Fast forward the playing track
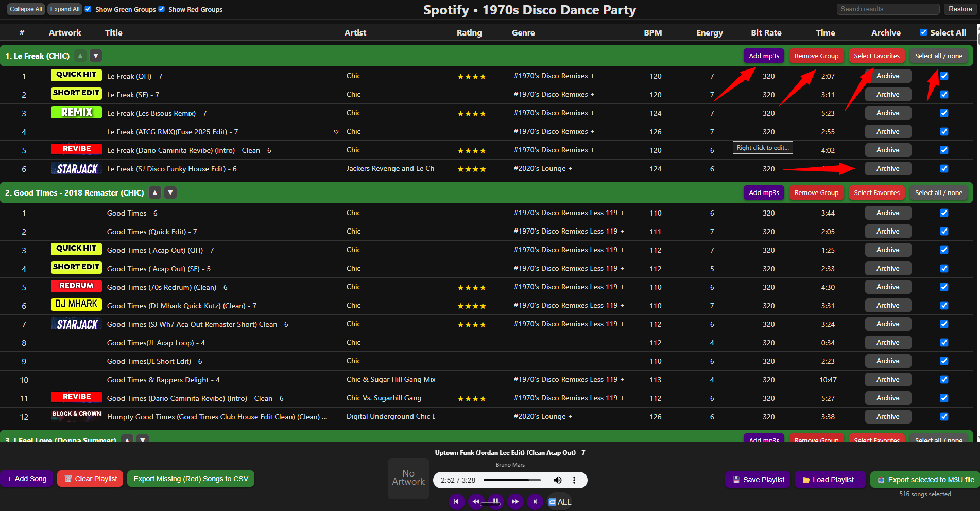The width and height of the screenshot is (980, 511). [515, 501]
